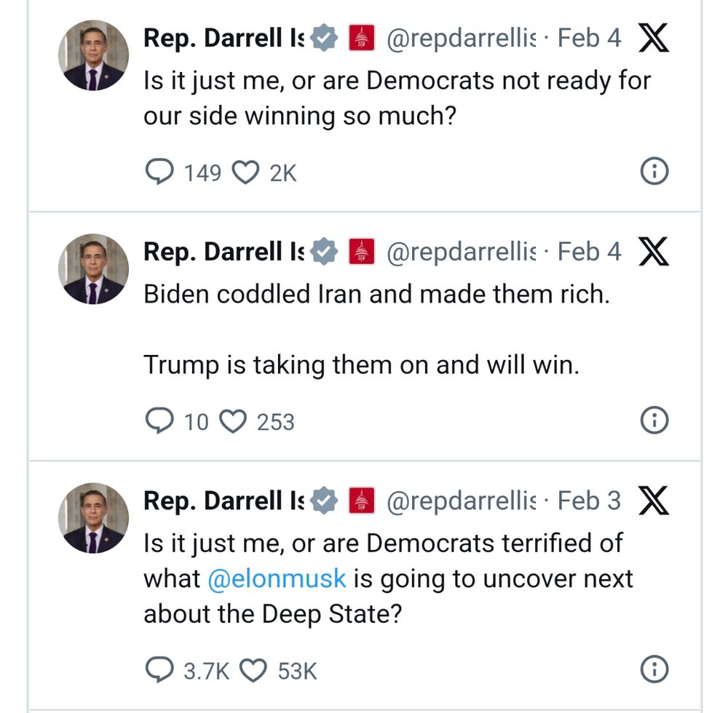Open profile picture on Iran tweet
728x713 pixels.
point(93,269)
